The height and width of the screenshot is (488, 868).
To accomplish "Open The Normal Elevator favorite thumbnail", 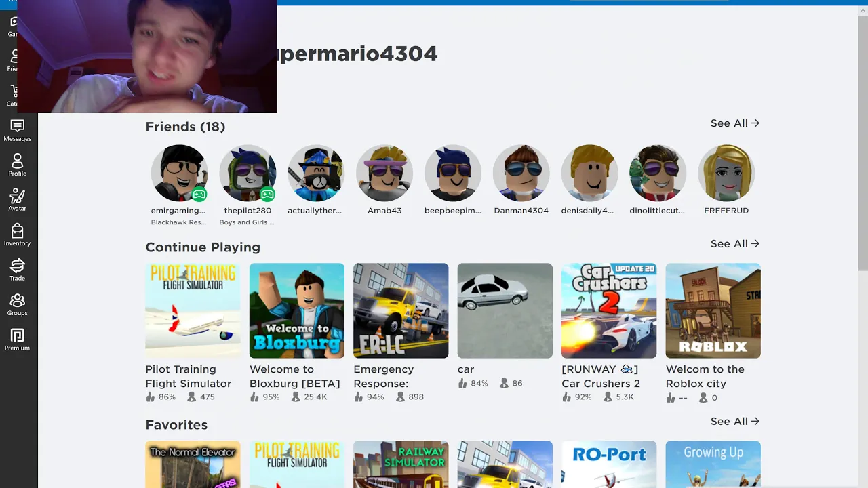I will pos(193,464).
